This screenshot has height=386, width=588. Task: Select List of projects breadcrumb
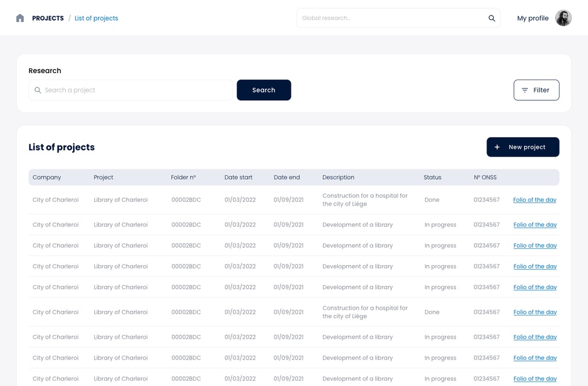pyautogui.click(x=96, y=18)
